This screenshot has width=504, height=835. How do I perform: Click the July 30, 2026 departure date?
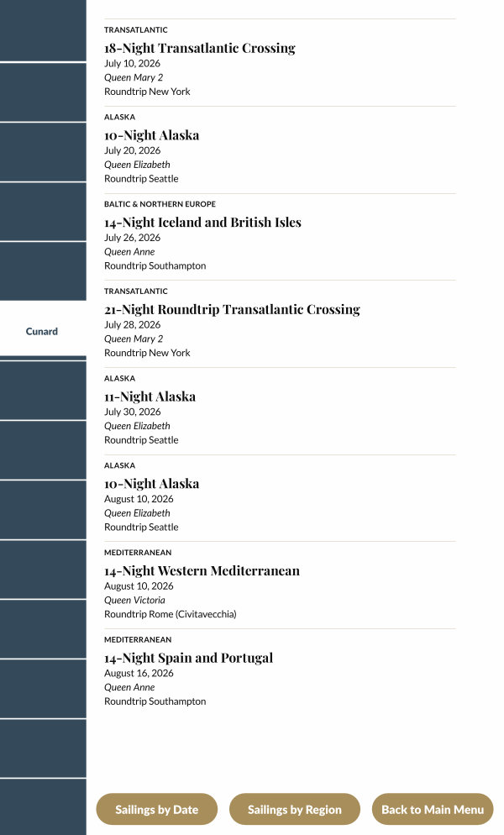(x=132, y=412)
